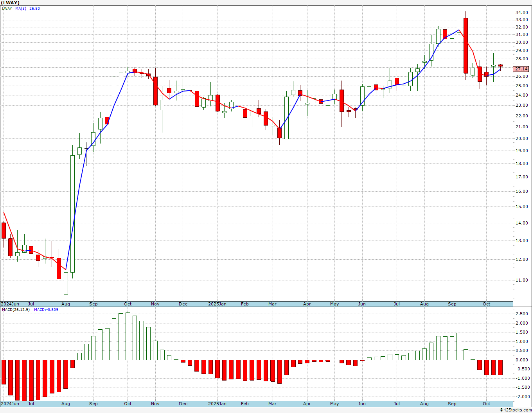Screen dimensions: 532x413
Task: Click the 17.00 price axis label
Action: click(x=521, y=177)
